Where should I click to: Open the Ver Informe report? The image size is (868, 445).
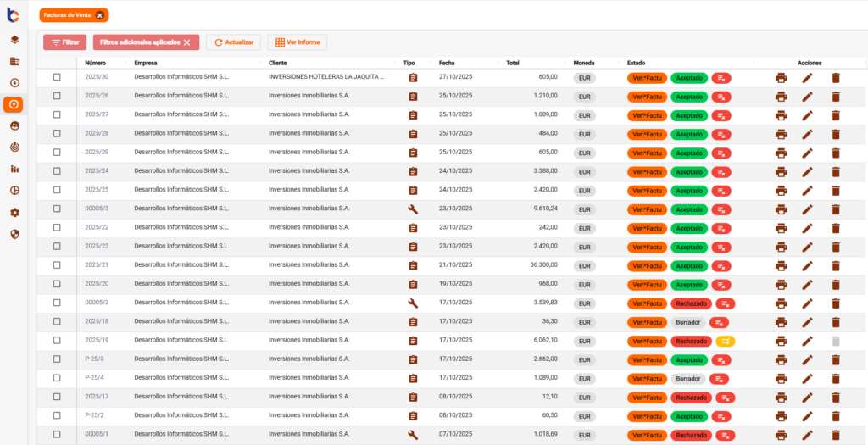296,42
